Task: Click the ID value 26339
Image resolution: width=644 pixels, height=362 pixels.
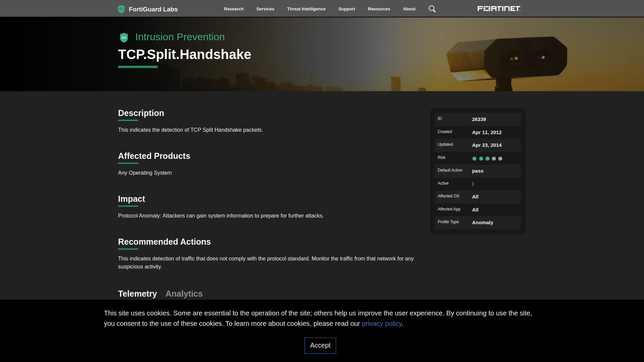Action: pyautogui.click(x=479, y=119)
